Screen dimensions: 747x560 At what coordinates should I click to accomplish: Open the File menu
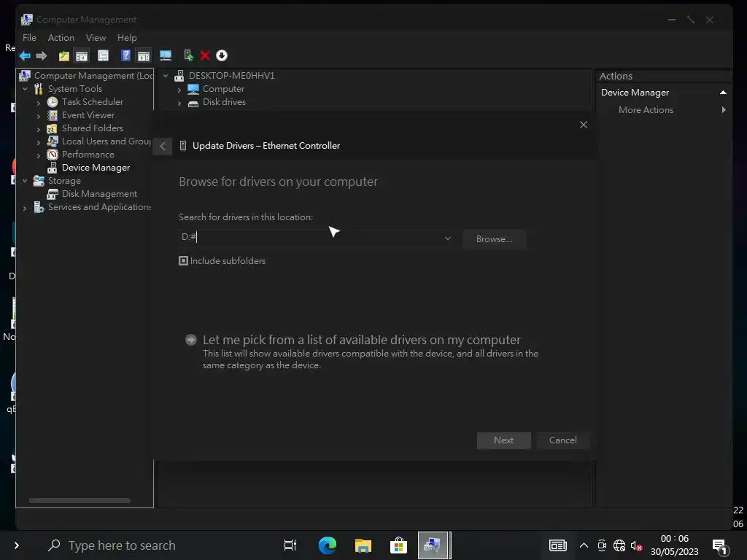29,38
